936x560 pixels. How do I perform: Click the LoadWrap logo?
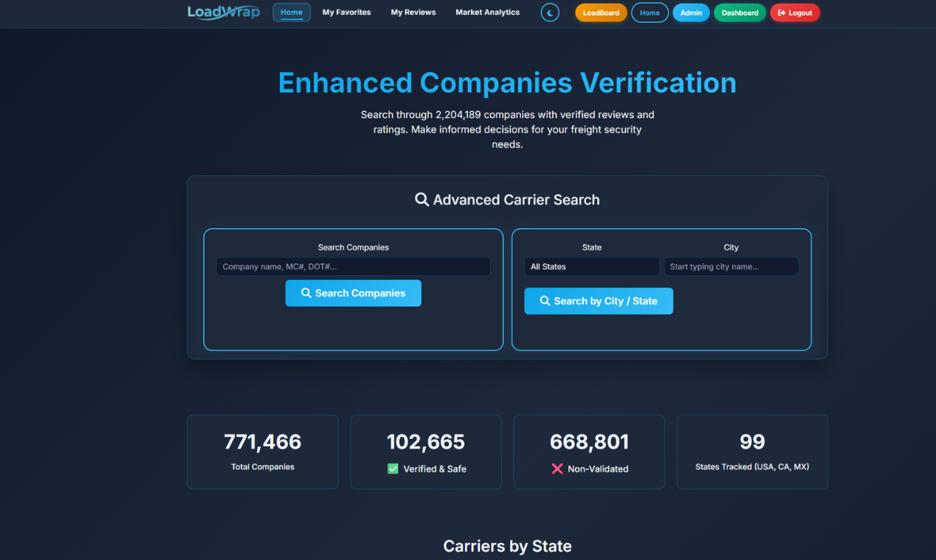point(223,12)
